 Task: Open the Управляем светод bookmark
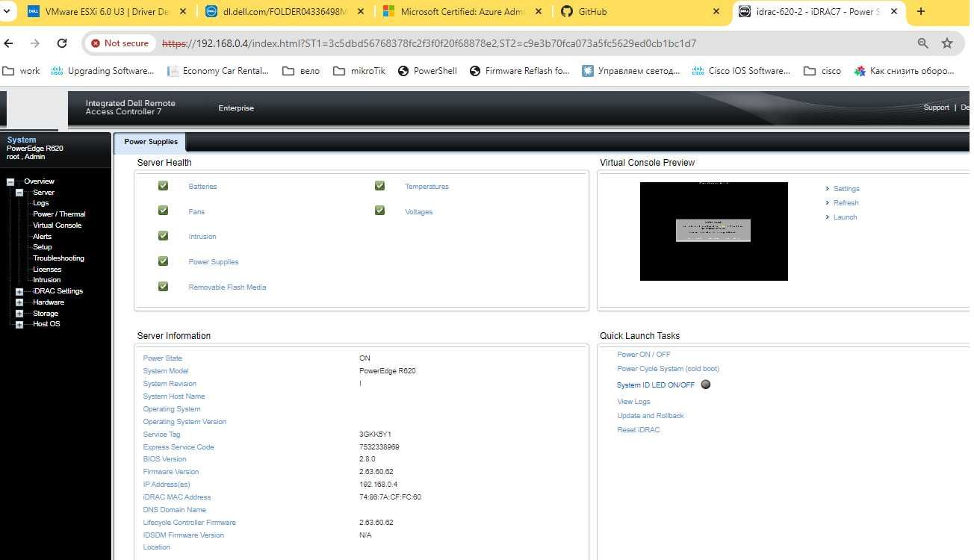coord(632,71)
